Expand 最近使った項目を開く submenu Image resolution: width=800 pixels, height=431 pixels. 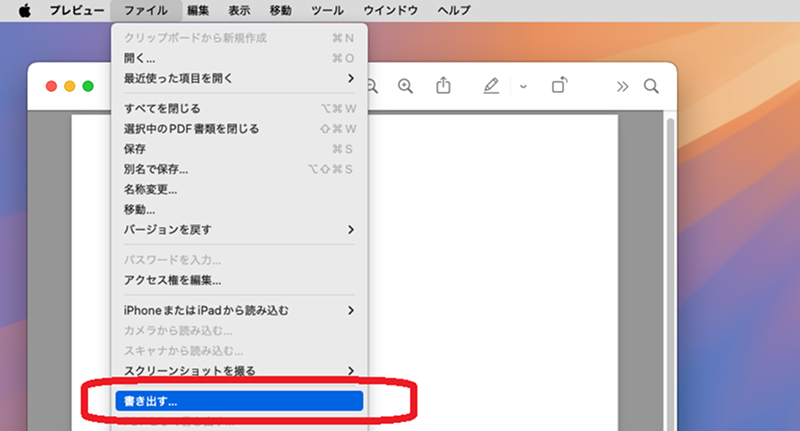[x=239, y=78]
